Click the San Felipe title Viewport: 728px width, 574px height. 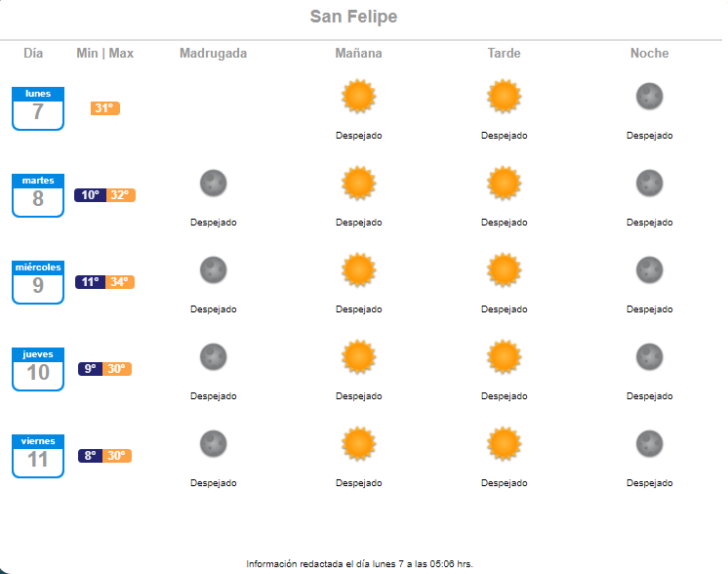tap(353, 17)
